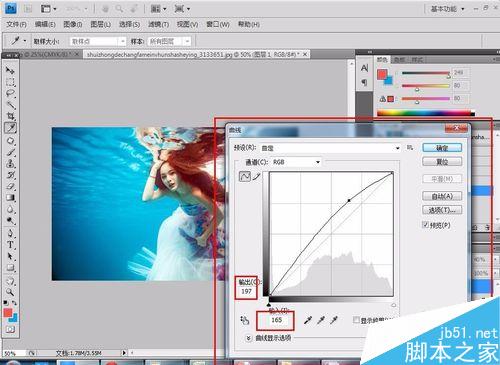Open the 图像(I) Image menu

point(73,24)
